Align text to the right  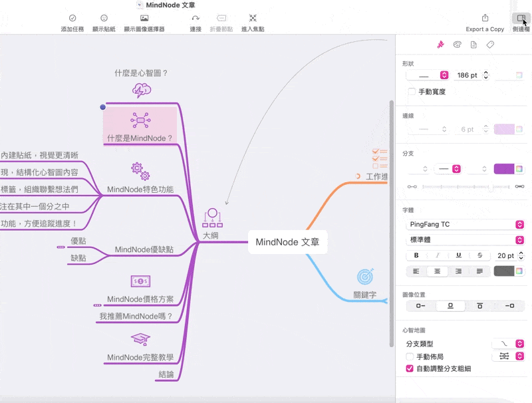[x=458, y=271]
